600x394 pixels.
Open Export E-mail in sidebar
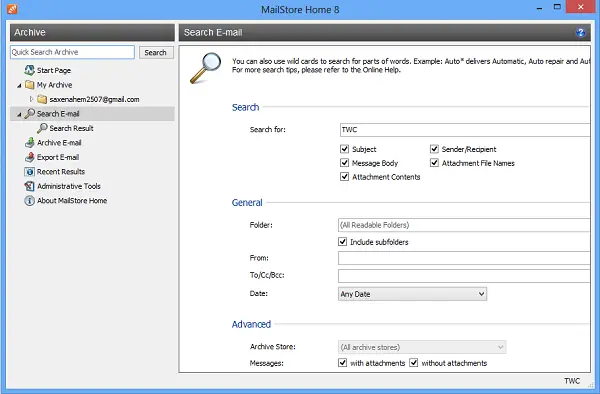click(58, 157)
